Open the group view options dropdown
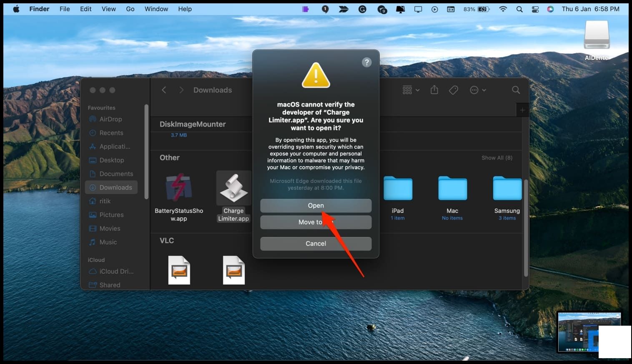Image resolution: width=632 pixels, height=364 pixels. [411, 90]
